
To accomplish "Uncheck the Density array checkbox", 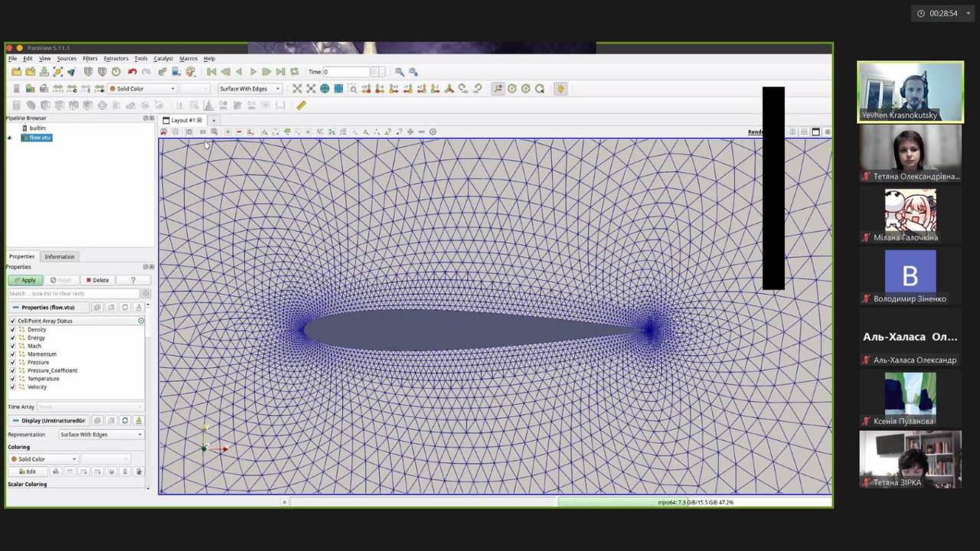I will coord(12,330).
